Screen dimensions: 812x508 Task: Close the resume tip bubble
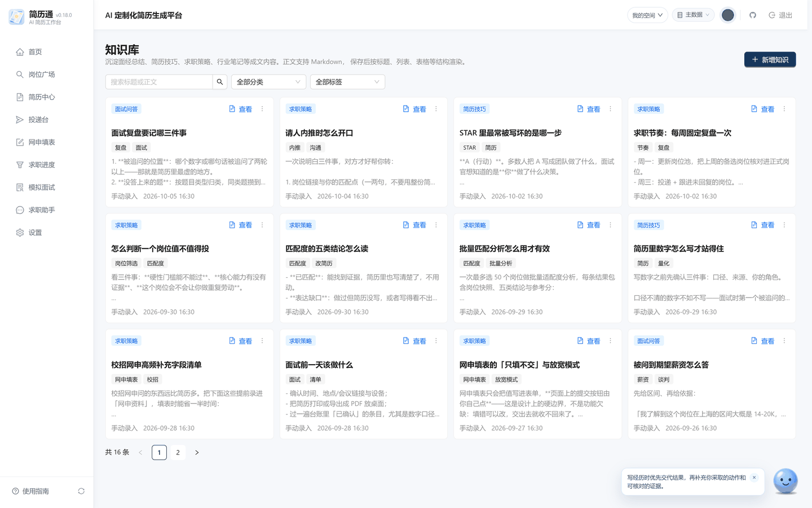pos(754,478)
